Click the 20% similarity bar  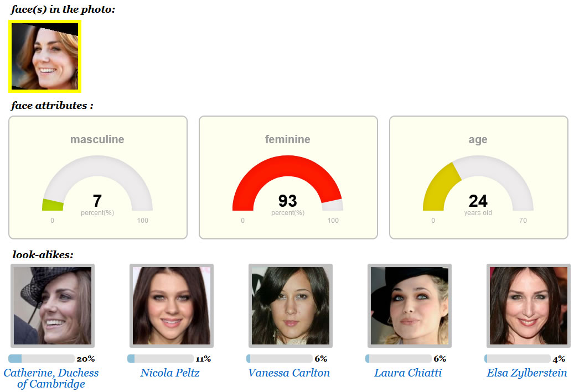tap(42, 359)
